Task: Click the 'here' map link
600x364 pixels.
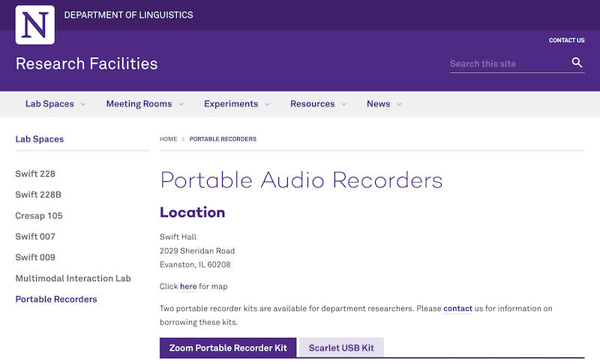Action: pos(188,286)
